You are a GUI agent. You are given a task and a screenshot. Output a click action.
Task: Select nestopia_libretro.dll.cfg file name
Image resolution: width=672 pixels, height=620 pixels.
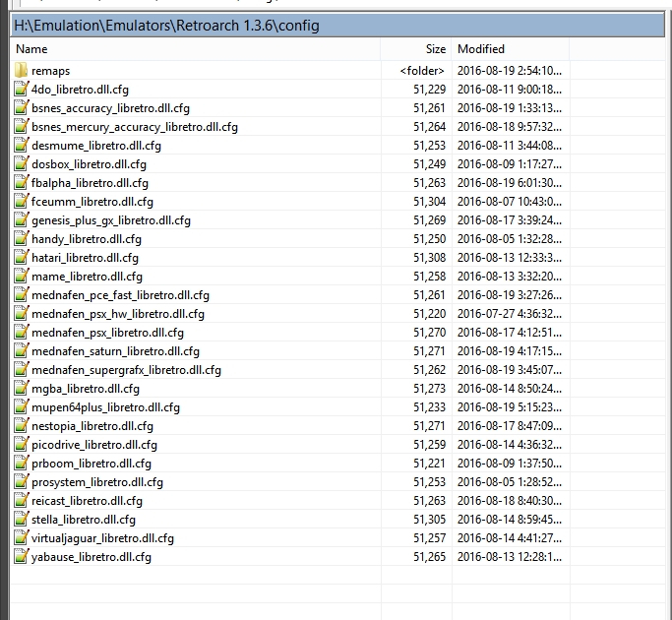click(x=92, y=426)
